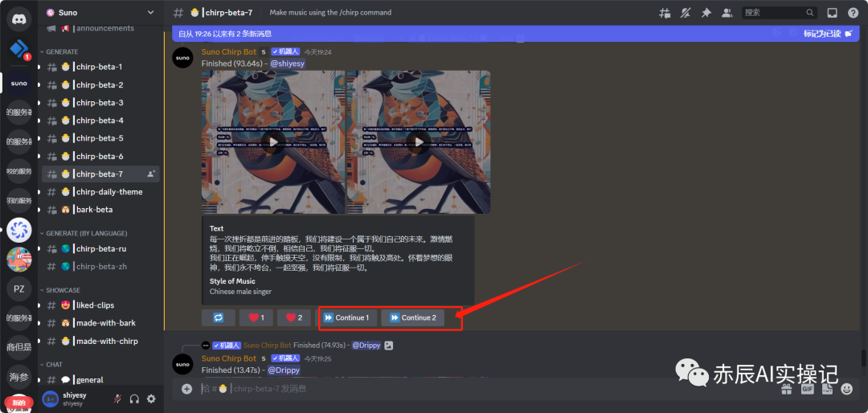Open the GIF picker
Image resolution: width=868 pixels, height=413 pixels.
(807, 389)
